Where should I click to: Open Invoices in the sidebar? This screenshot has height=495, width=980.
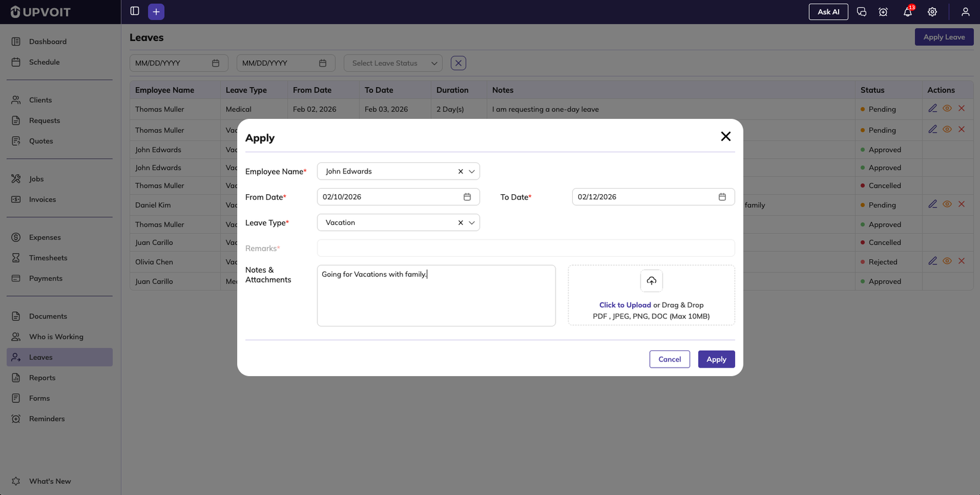(x=59, y=199)
